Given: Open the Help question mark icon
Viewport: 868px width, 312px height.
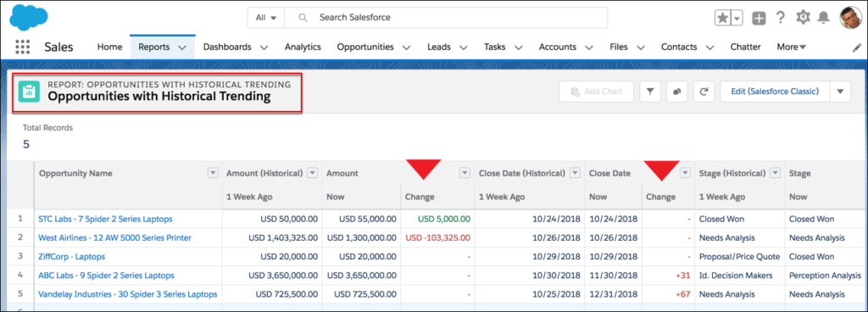Looking at the screenshot, I should pyautogui.click(x=781, y=17).
